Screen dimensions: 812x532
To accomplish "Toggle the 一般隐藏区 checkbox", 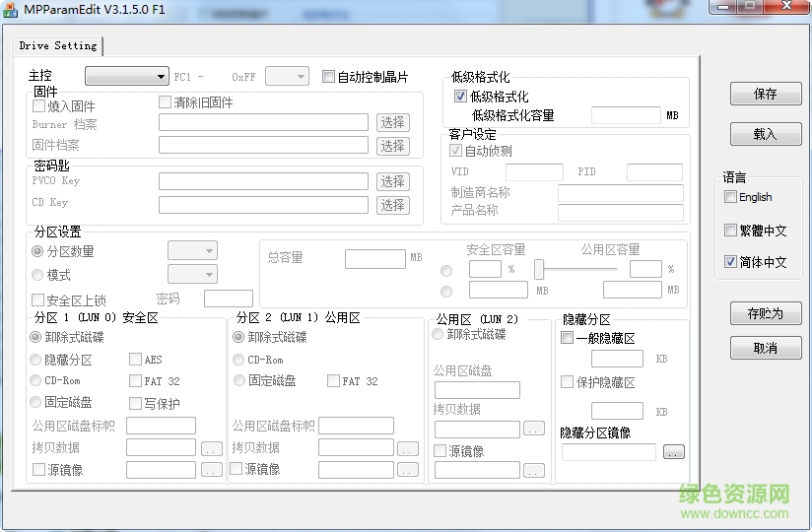I will tap(567, 338).
